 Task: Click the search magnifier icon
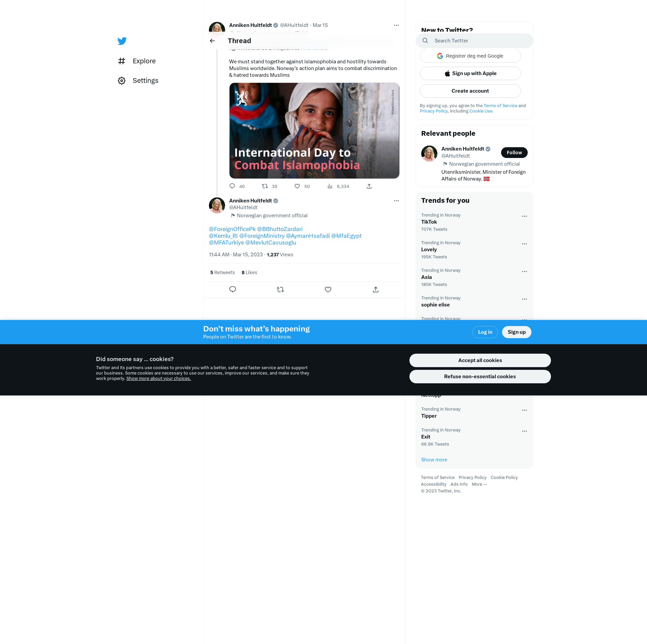click(x=425, y=41)
